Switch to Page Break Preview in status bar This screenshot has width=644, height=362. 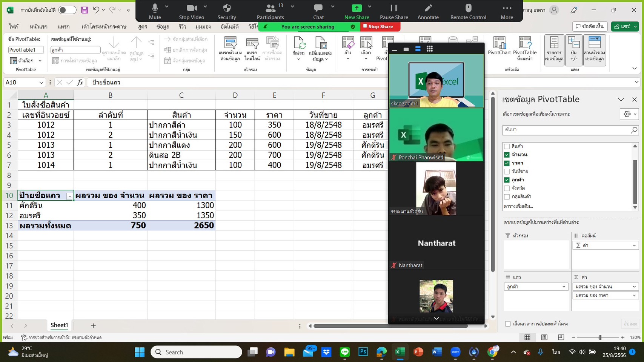click(561, 337)
